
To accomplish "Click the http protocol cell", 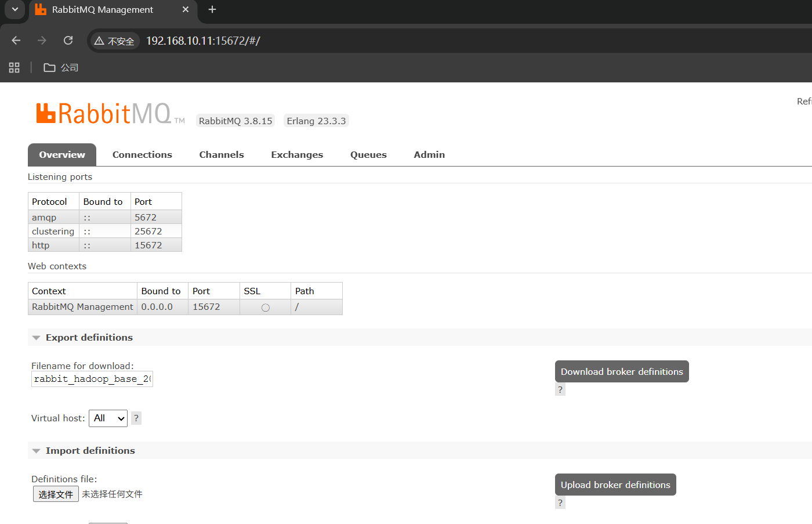I will [x=53, y=245].
